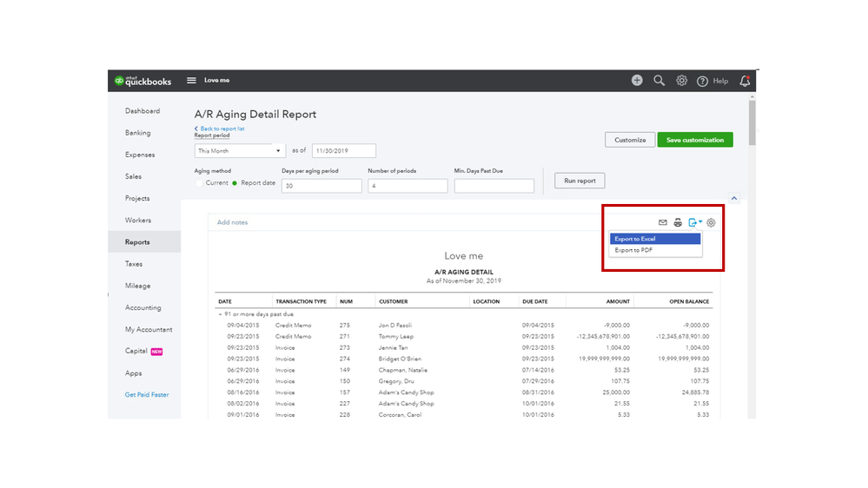The image size is (868, 488).
Task: Toggle the hamburger navigation menu icon
Action: (x=191, y=81)
